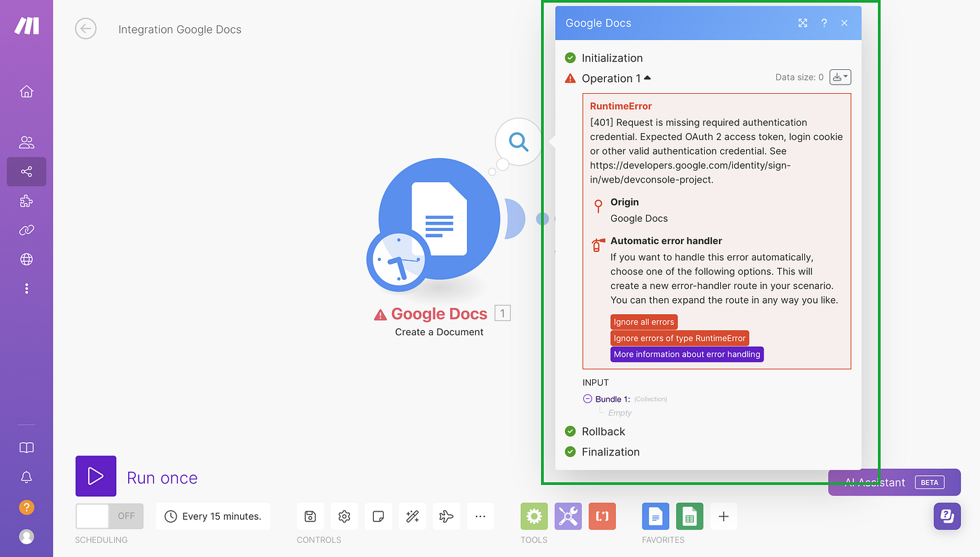The width and height of the screenshot is (980, 557).
Task: Open the chat support icon bottom right
Action: tap(947, 516)
